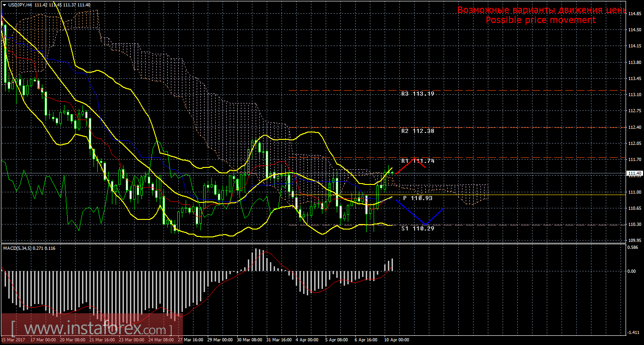Select the R2 112.38 resistance label
Screen dimensions: 644x345
(417, 131)
